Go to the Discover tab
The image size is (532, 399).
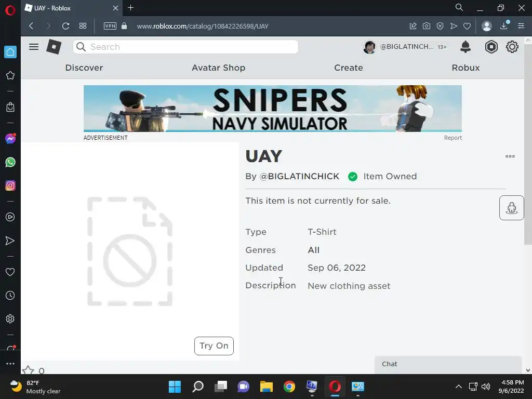(x=84, y=68)
